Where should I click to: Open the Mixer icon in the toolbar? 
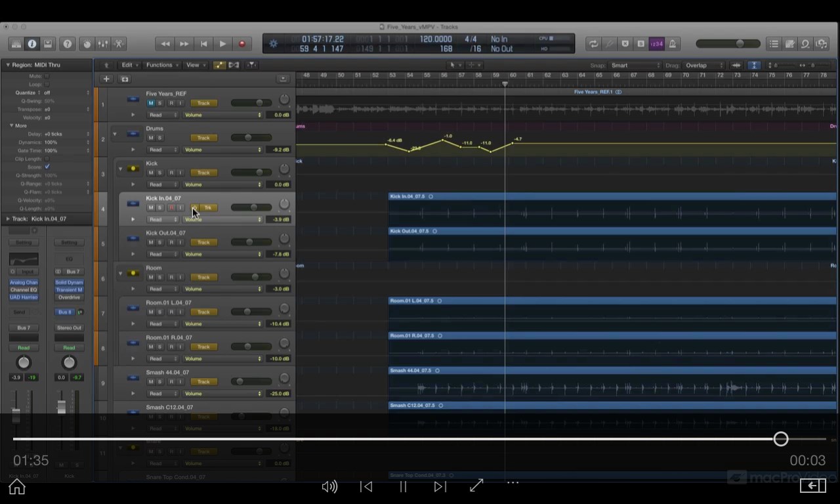click(x=103, y=43)
